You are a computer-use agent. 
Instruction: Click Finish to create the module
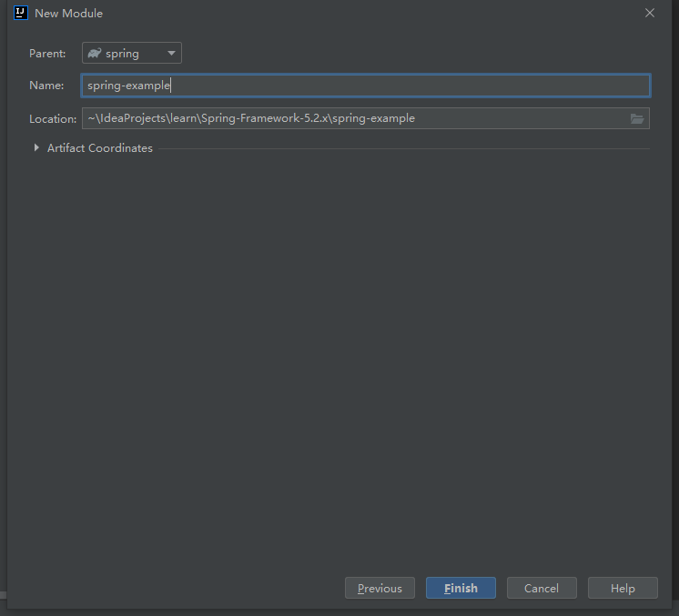point(461,588)
